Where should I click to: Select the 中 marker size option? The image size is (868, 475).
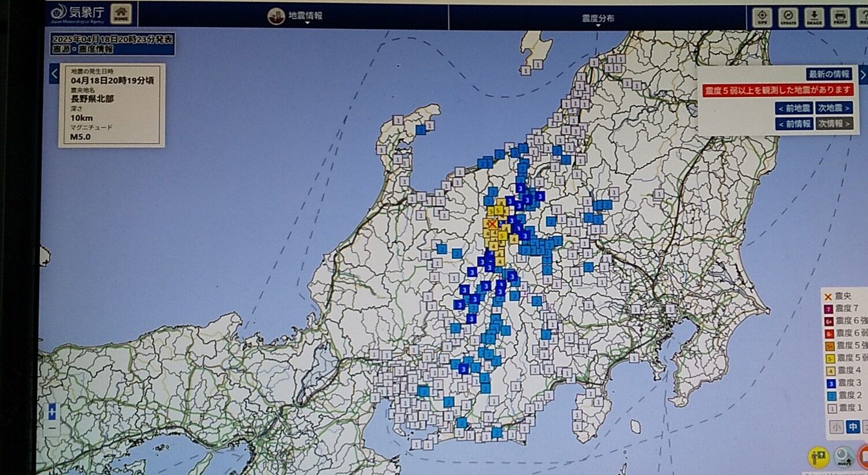pyautogui.click(x=853, y=428)
